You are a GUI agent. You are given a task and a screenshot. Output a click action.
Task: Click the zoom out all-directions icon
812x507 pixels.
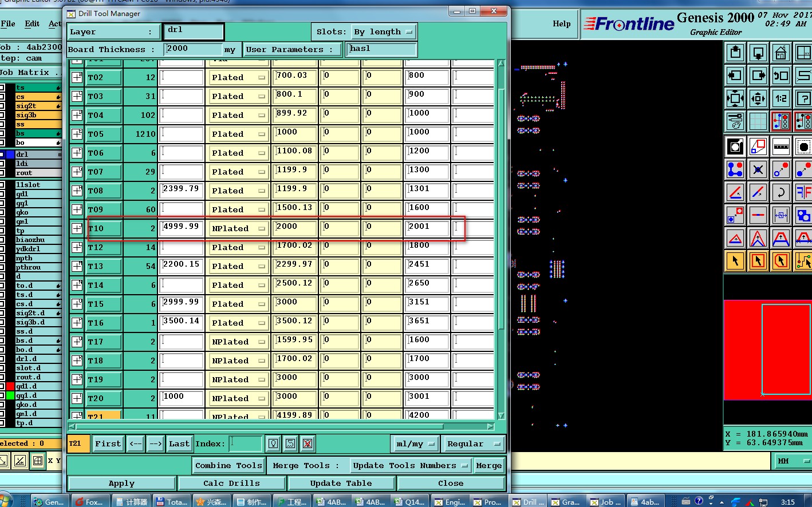[x=735, y=98]
